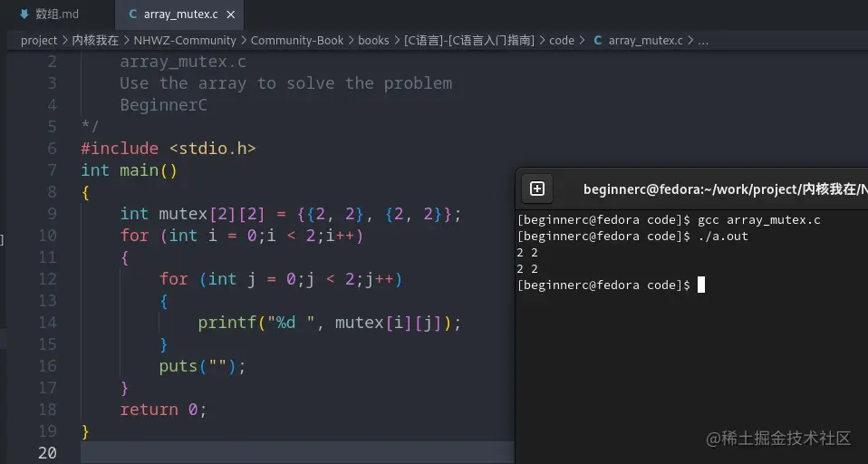The image size is (868, 464).
Task: Select the array_mutex.c editor tab
Action: point(179,14)
